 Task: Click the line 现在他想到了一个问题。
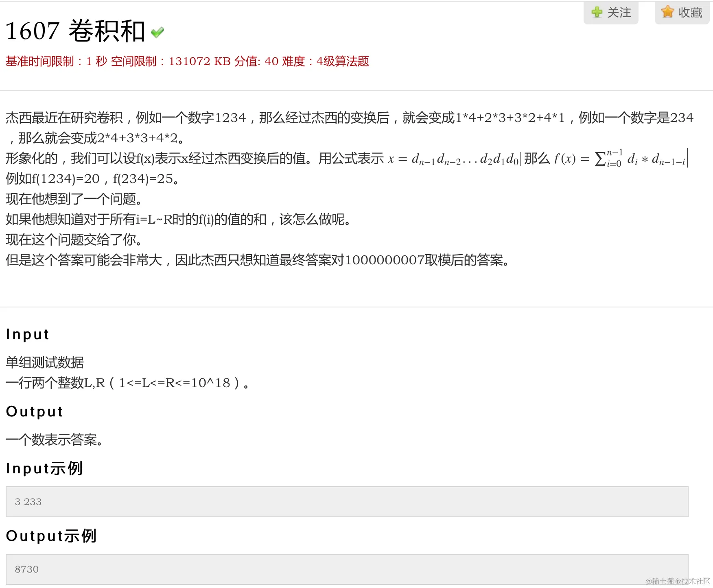pyautogui.click(x=74, y=199)
